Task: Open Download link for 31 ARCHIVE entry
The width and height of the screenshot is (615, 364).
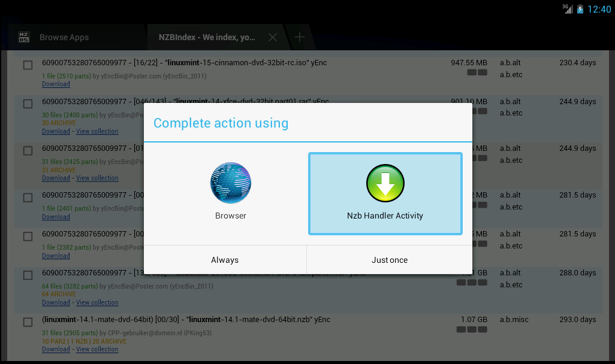Action: pos(56,178)
